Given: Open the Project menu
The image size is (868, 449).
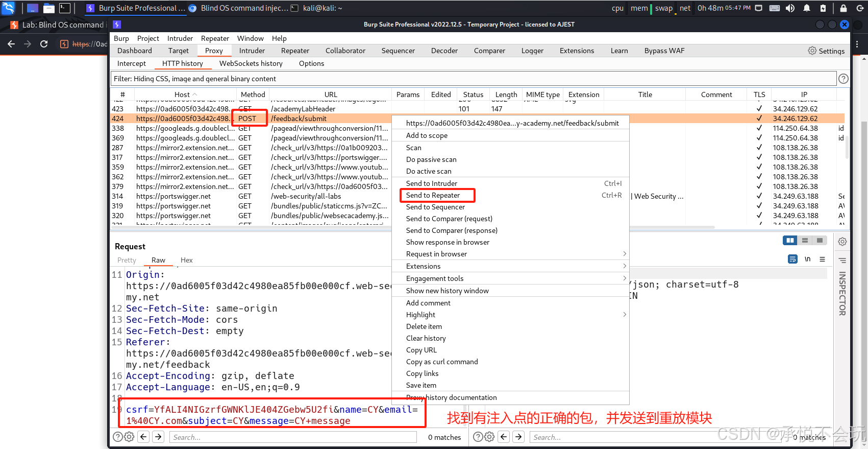Looking at the screenshot, I should [148, 38].
